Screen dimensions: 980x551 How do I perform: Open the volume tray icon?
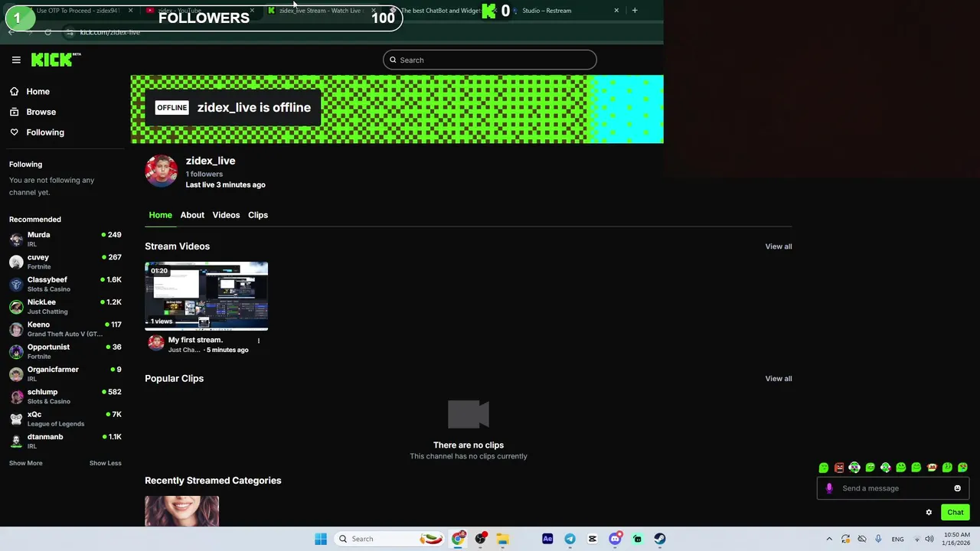pos(929,539)
